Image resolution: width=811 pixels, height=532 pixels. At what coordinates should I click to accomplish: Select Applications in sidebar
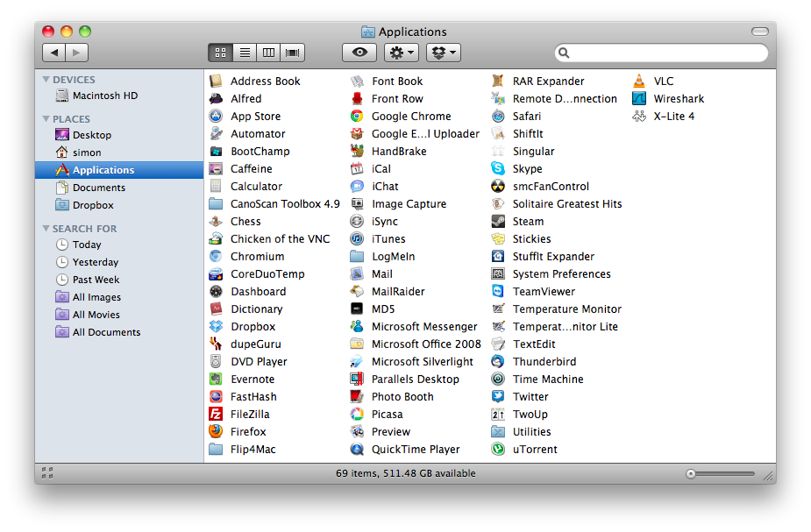click(x=119, y=170)
